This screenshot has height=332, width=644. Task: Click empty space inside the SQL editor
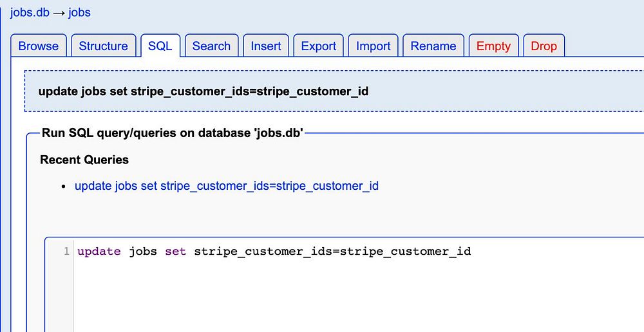tap(354, 296)
